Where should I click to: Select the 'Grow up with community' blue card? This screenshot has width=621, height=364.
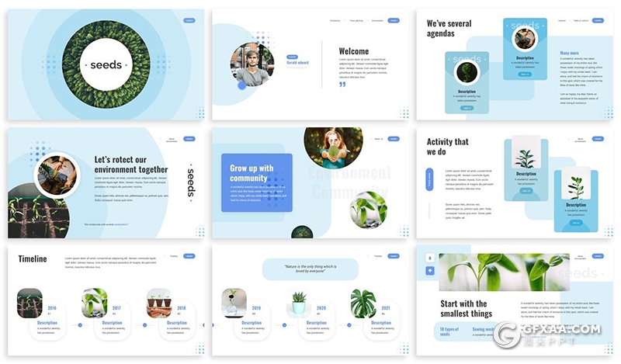(256, 182)
